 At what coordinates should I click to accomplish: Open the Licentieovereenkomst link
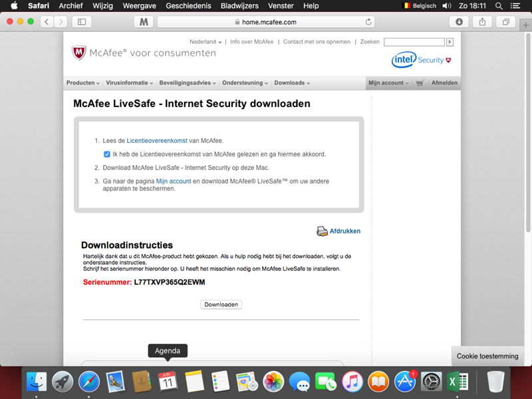(x=157, y=140)
